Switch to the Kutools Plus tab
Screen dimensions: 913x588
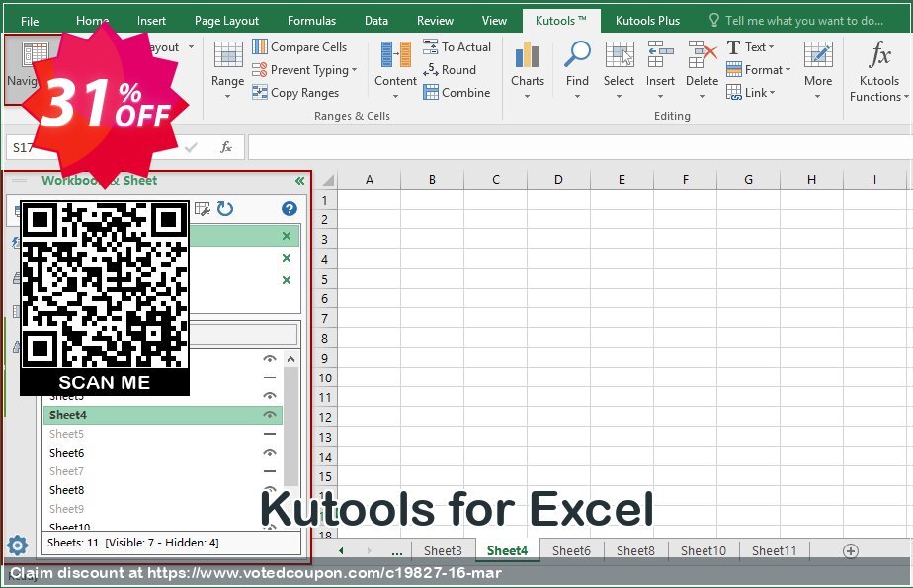[647, 21]
